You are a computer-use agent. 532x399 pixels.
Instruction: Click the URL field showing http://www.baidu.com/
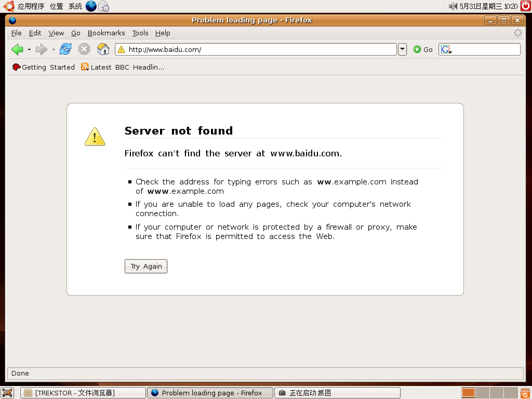[256, 49]
